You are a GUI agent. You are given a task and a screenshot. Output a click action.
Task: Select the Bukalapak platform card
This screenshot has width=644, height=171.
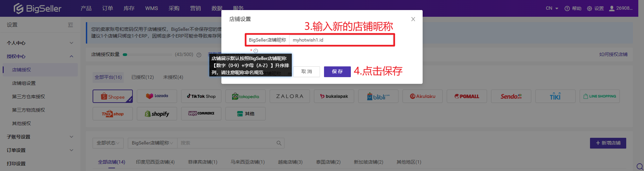point(334,96)
